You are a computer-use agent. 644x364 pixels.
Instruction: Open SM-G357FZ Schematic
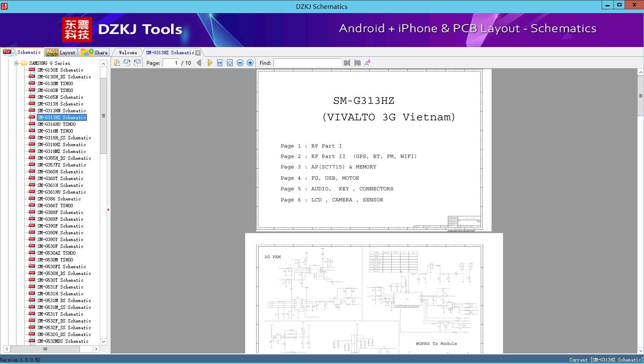coord(61,165)
